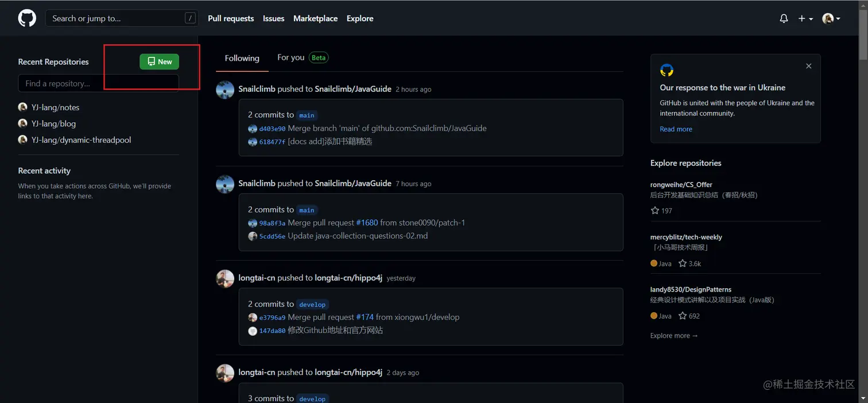Open commit d403e90

tap(272, 129)
